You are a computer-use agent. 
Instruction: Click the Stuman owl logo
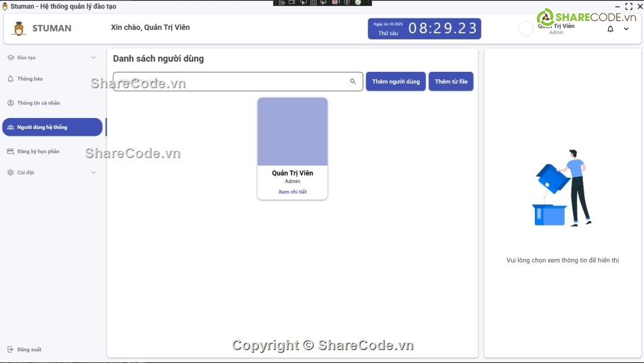click(19, 28)
